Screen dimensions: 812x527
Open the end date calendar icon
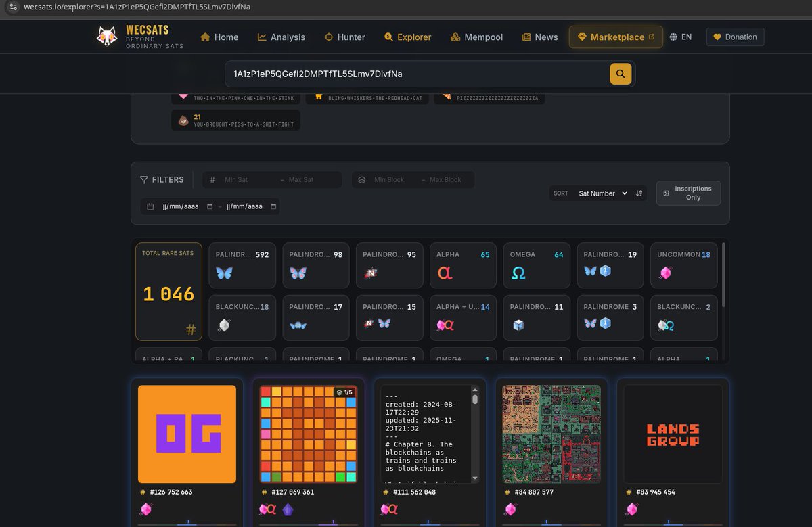273,206
